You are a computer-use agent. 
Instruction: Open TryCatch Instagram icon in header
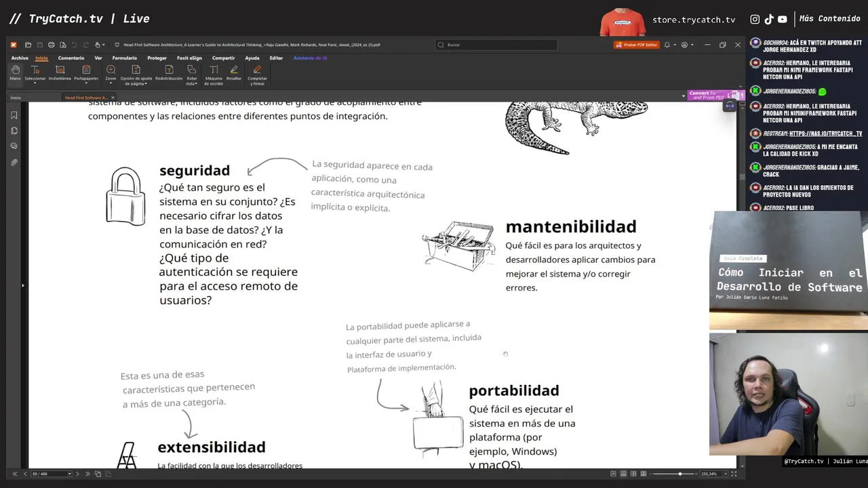(x=755, y=20)
